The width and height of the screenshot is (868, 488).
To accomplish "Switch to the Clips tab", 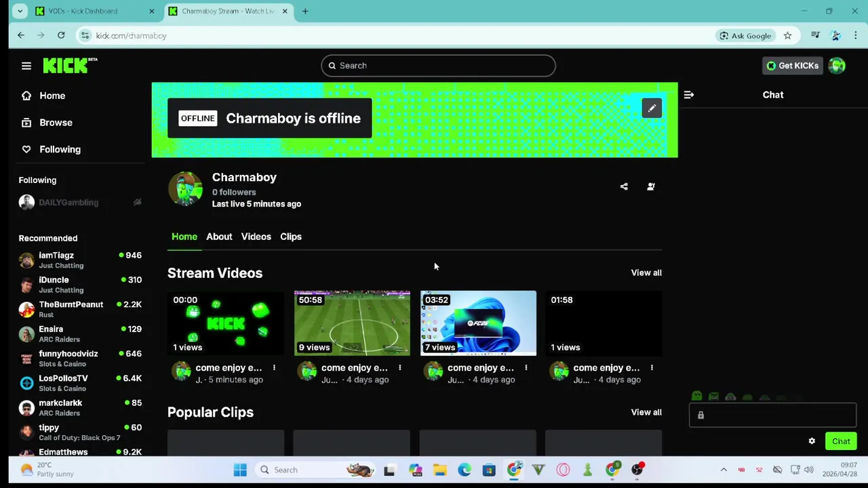I will point(291,237).
